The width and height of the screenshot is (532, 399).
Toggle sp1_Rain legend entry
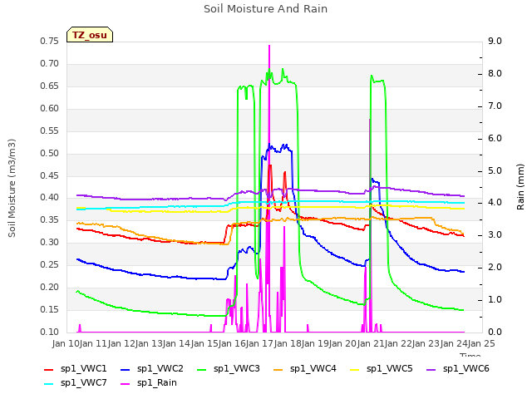(x=149, y=383)
